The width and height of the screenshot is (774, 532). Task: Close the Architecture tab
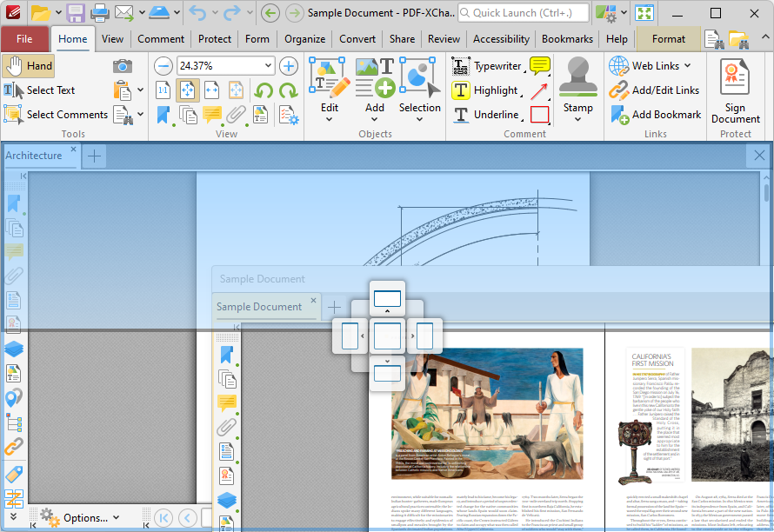click(x=73, y=149)
